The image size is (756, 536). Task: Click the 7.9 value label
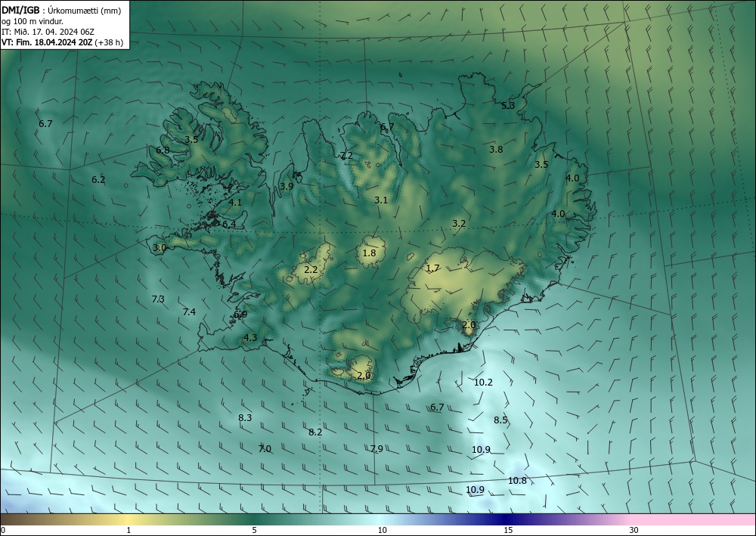coord(376,449)
